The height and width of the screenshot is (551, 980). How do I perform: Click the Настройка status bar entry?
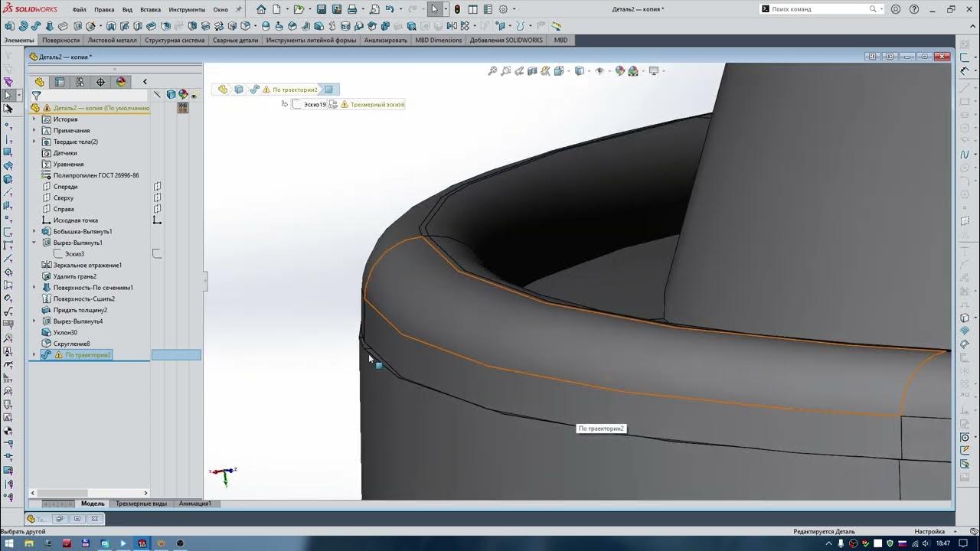coord(929,531)
